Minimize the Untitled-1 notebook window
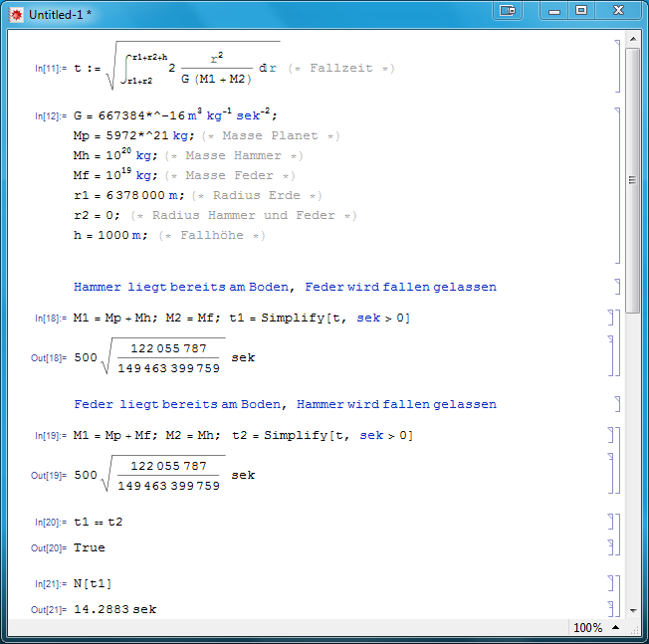The height and width of the screenshot is (644, 649). click(x=554, y=11)
